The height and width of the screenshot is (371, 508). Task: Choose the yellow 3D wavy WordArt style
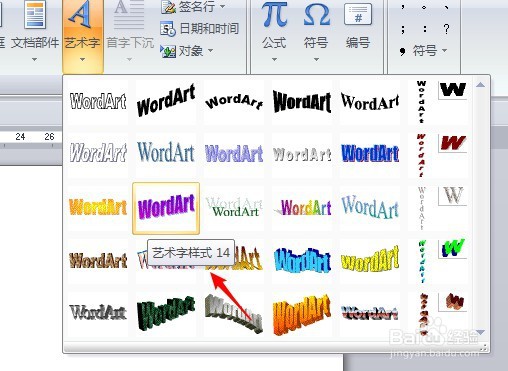[x=370, y=260]
